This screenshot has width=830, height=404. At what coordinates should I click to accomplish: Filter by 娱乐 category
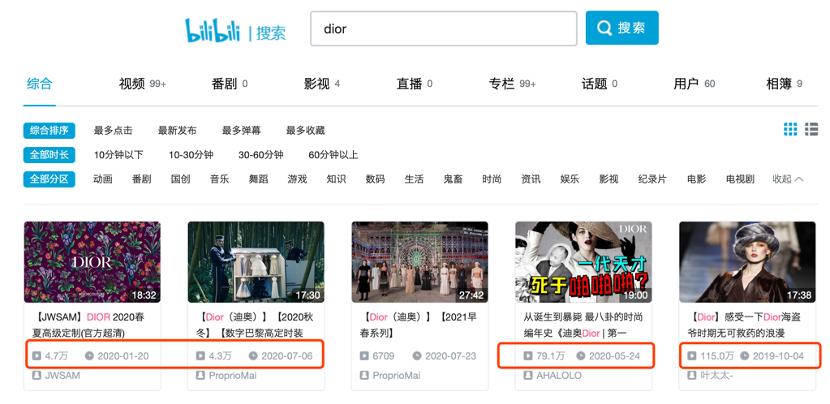click(570, 179)
